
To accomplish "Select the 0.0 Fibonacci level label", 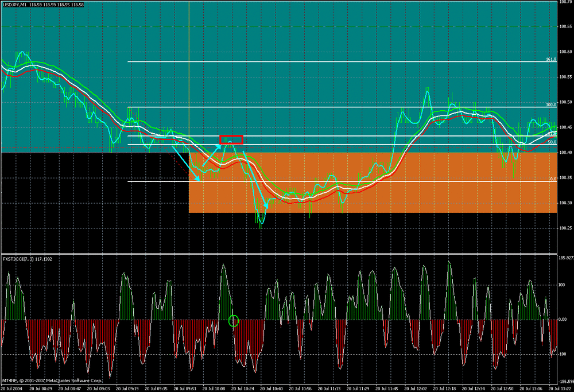I will (x=553, y=179).
